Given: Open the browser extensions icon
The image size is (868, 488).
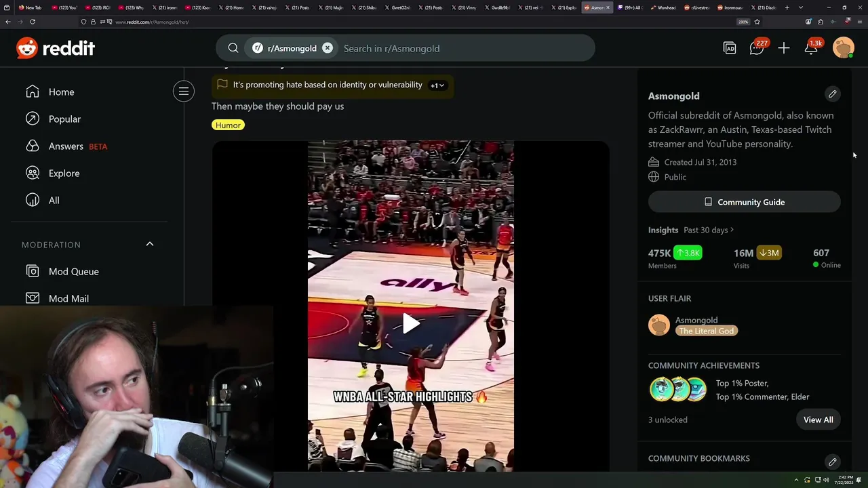Looking at the screenshot, I should 820,22.
